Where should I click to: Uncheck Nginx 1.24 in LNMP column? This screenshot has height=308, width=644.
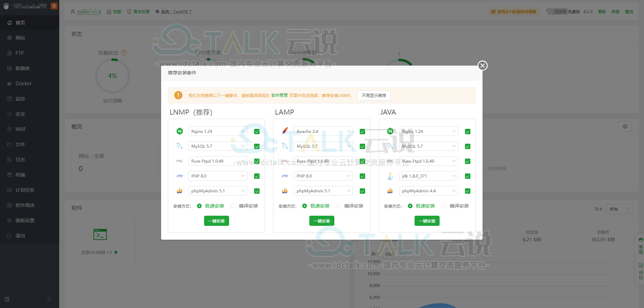[x=257, y=132]
